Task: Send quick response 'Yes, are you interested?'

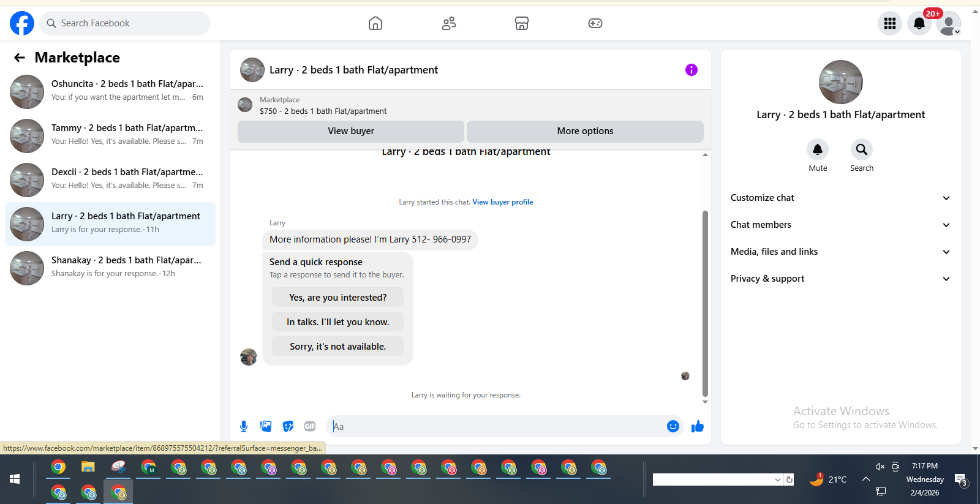Action: coord(338,298)
